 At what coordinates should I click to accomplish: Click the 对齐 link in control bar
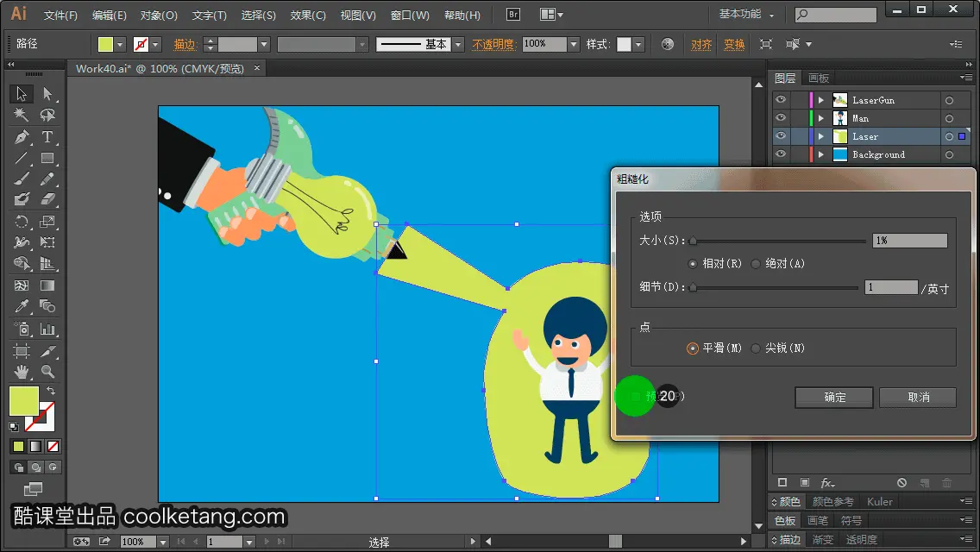pos(701,44)
